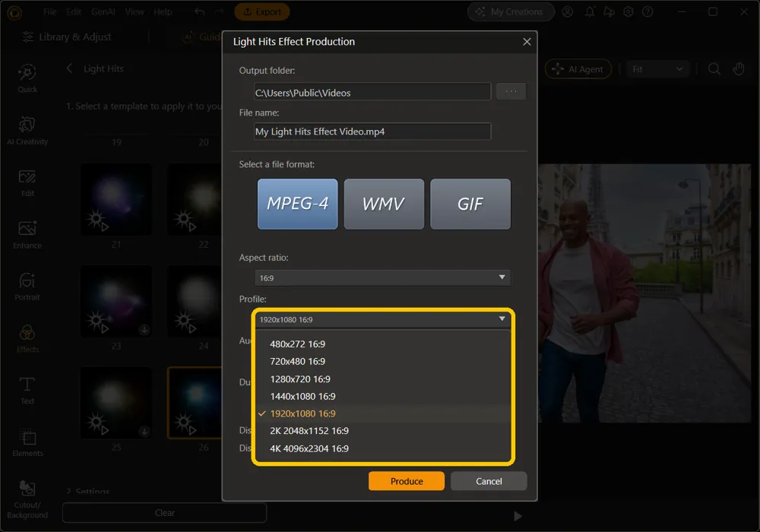The width and height of the screenshot is (760, 532).
Task: Download template 25 via arrow icon
Action: (144, 431)
